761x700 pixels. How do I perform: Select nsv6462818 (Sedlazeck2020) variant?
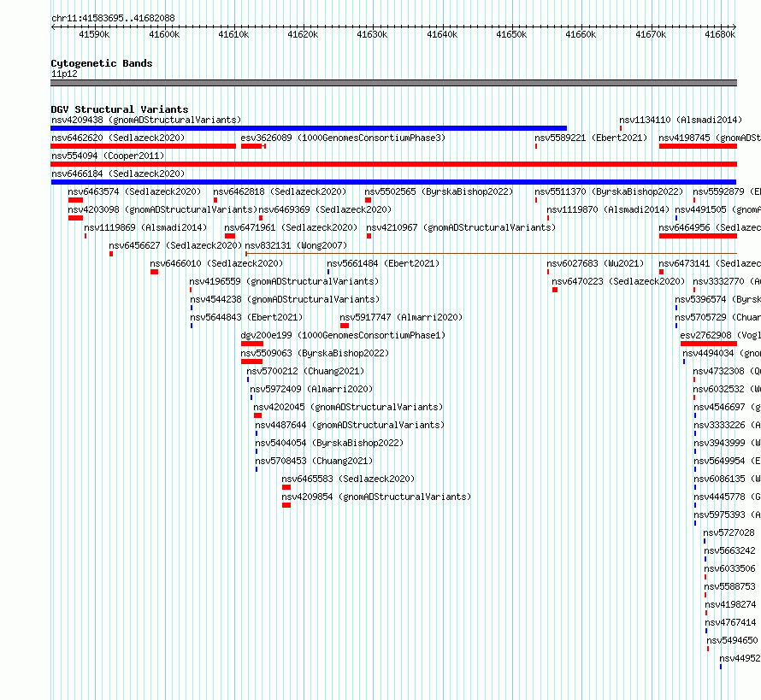click(x=280, y=191)
